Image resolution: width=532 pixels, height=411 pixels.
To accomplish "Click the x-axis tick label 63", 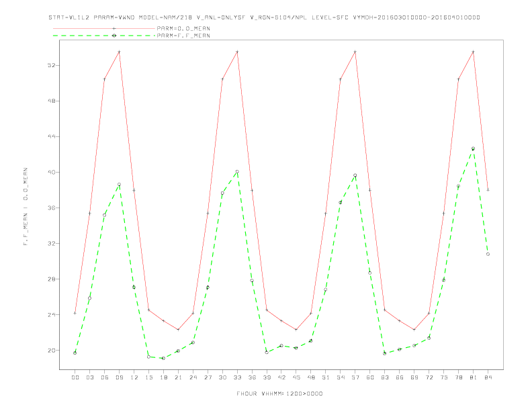I will pos(385,377).
